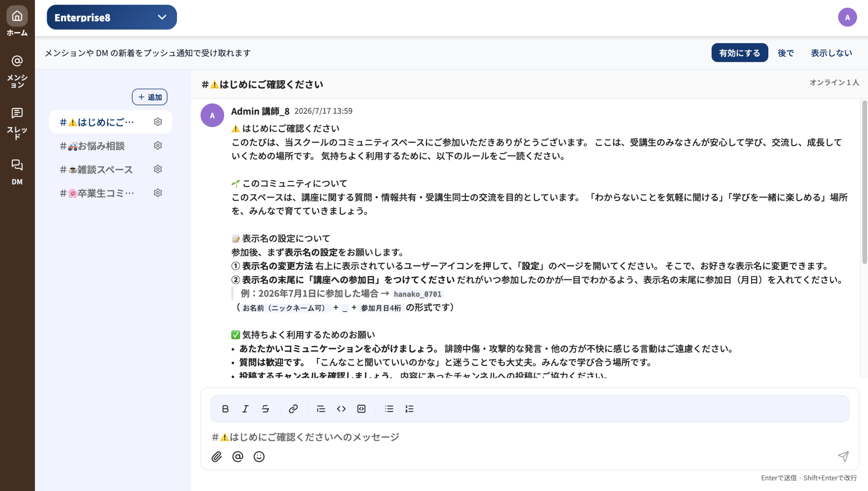Toggle bold formatting in the composer

coord(225,409)
